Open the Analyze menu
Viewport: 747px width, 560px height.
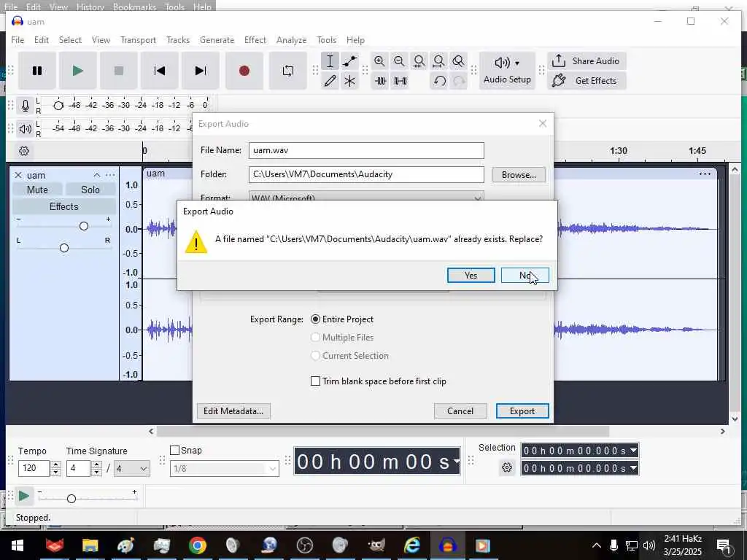(x=292, y=40)
